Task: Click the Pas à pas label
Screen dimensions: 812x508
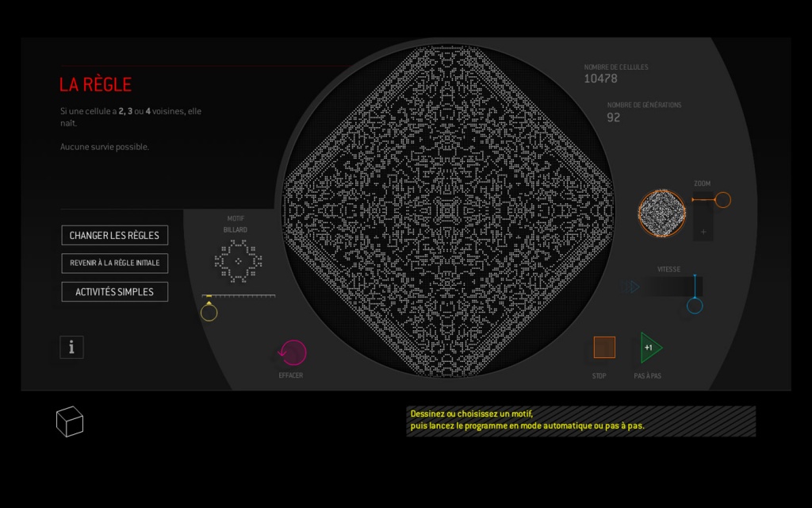Action: pyautogui.click(x=647, y=376)
